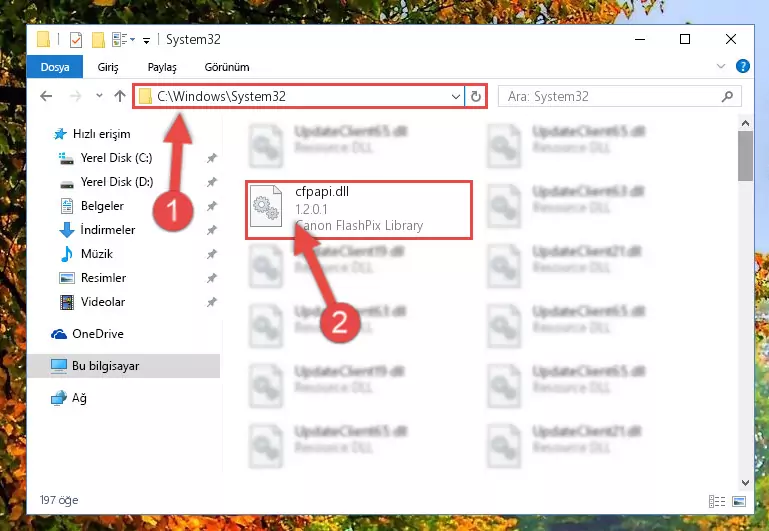The image size is (769, 531).
Task: Go back with the left arrow button
Action: click(x=46, y=96)
